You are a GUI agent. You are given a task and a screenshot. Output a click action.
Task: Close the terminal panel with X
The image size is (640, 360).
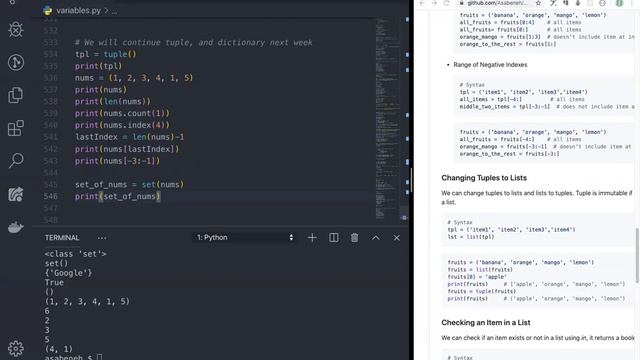396,238
